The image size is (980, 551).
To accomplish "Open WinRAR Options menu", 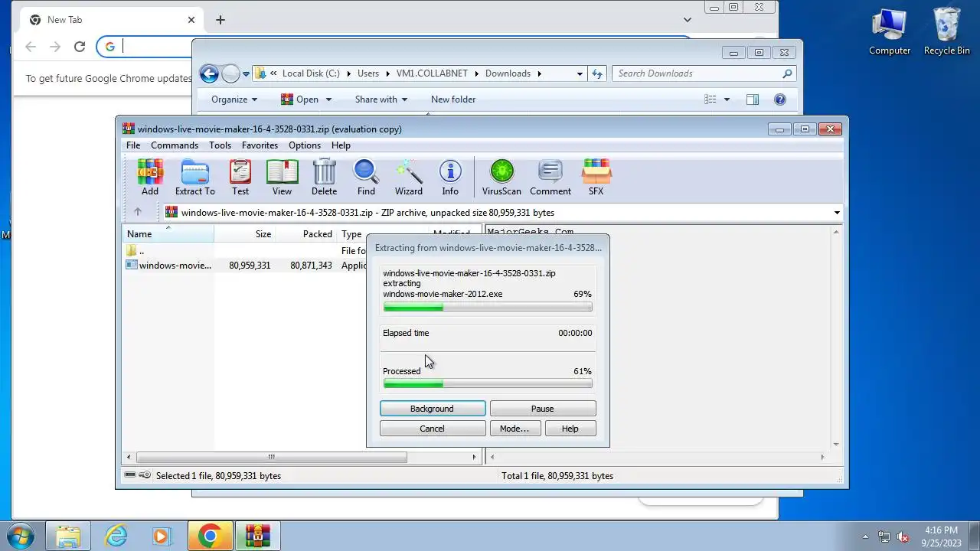I will 305,145.
